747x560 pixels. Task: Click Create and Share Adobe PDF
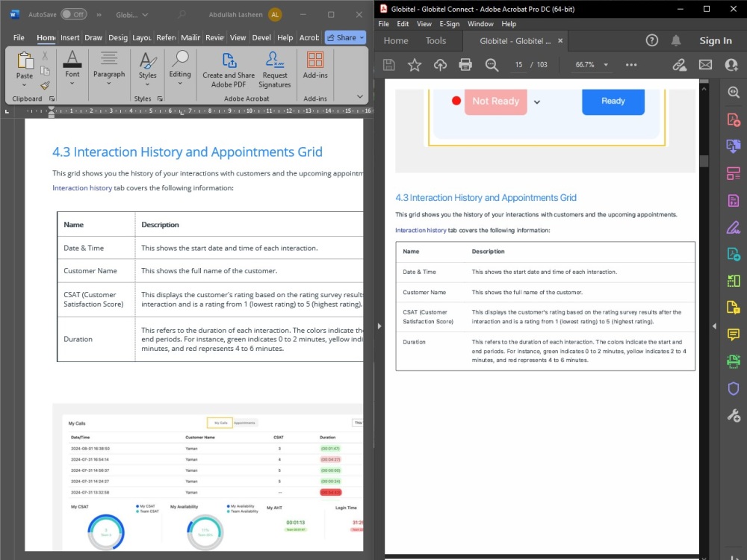click(x=229, y=70)
